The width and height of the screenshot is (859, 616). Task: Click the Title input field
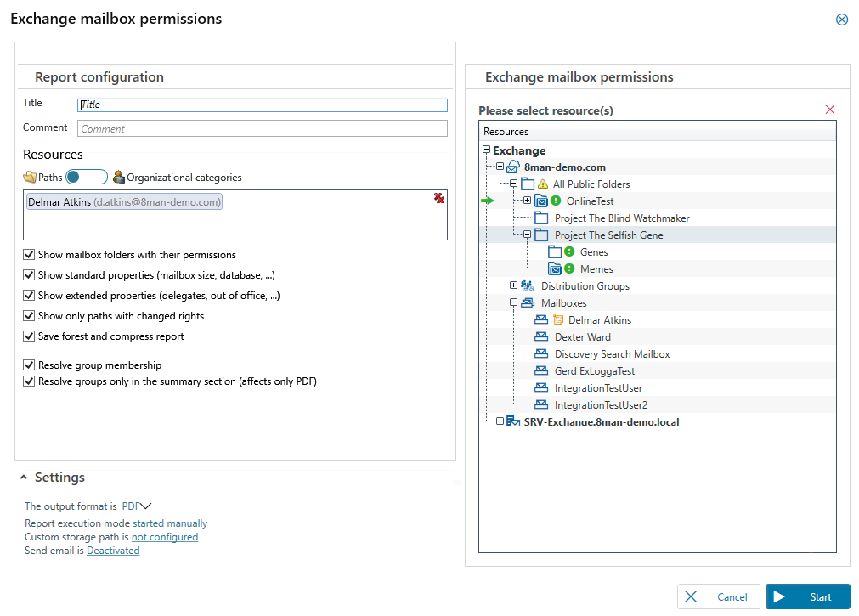tap(262, 105)
